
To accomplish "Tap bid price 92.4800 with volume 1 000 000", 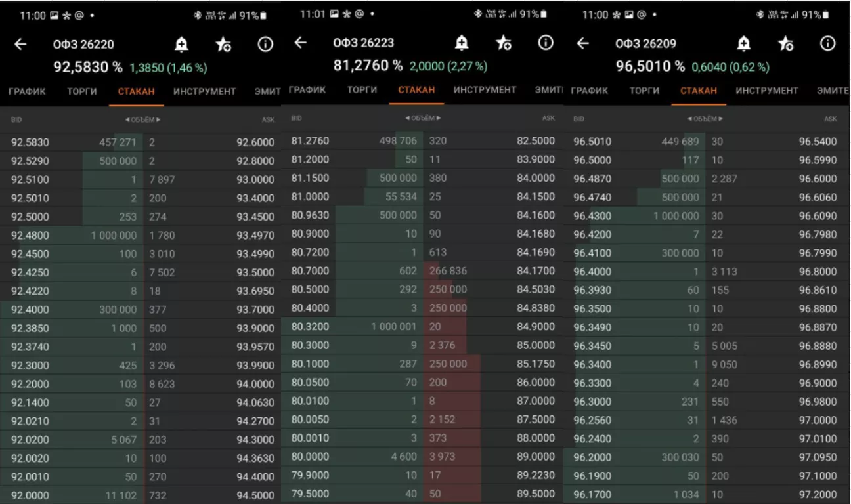I will coord(30,235).
